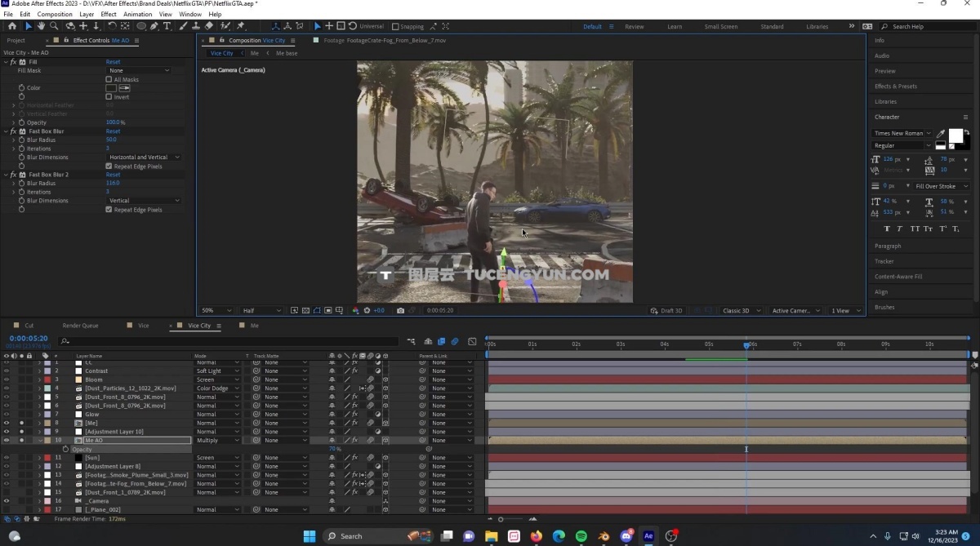Open the Fill Mask dropdown
Image resolution: width=980 pixels, height=546 pixels.
pyautogui.click(x=139, y=70)
